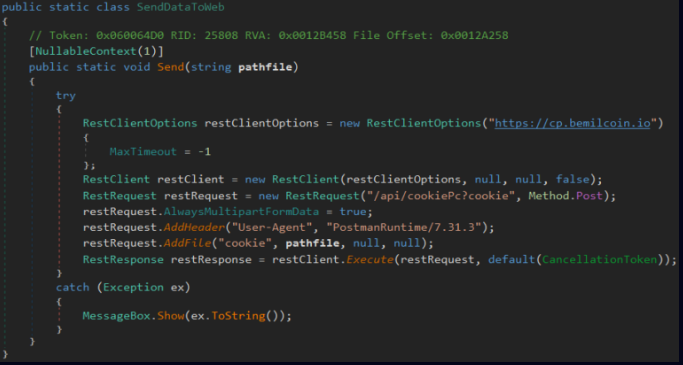Click the true literal value
The height and width of the screenshot is (365, 683).
coord(352,212)
